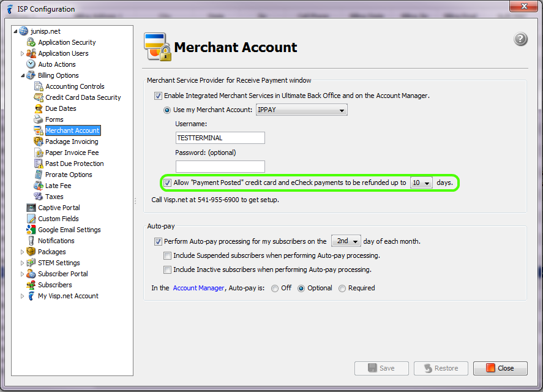
Task: Click the junisp.net globe icon
Action: coord(23,31)
